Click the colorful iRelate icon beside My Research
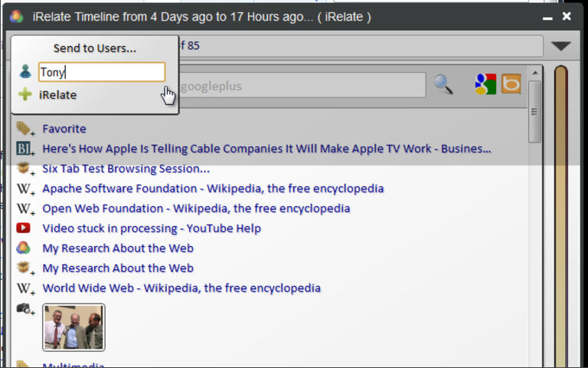The width and height of the screenshot is (588, 368). coord(23,248)
